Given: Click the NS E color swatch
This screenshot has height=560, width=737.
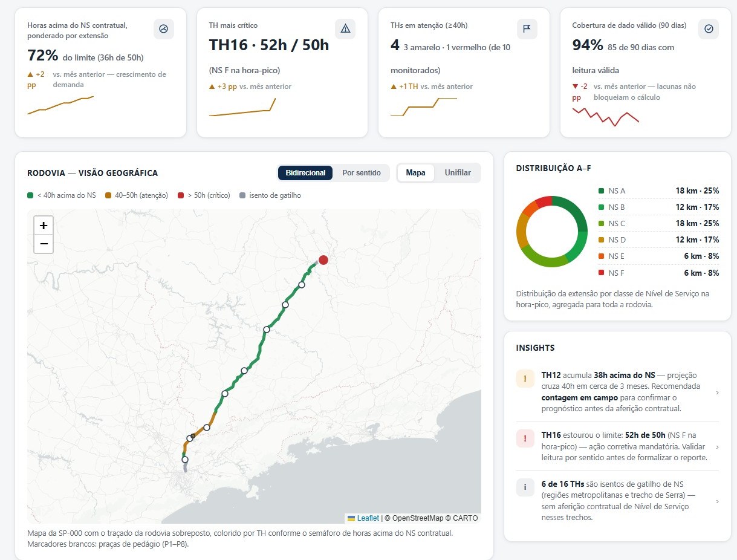Looking at the screenshot, I should [x=601, y=256].
